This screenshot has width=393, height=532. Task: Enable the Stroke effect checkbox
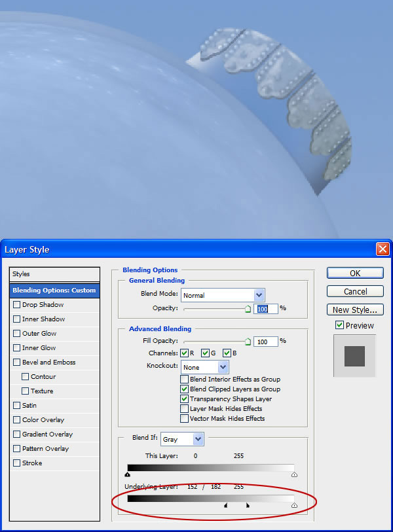16,463
